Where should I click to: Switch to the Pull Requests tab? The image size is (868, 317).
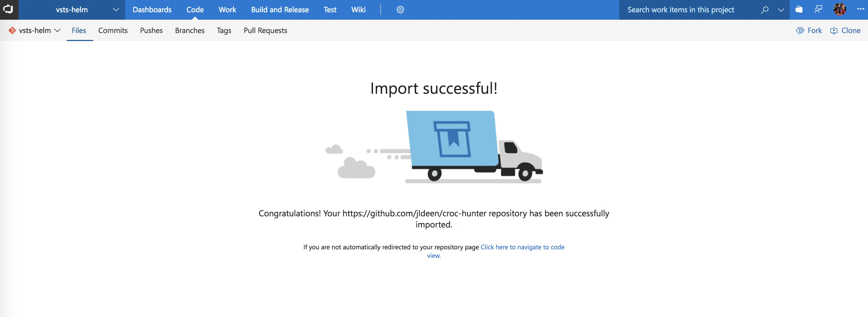point(265,30)
